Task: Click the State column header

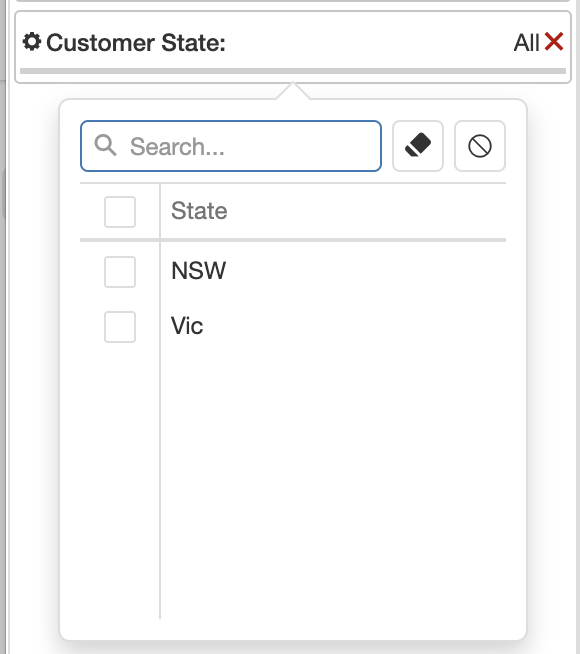Action: tap(199, 211)
